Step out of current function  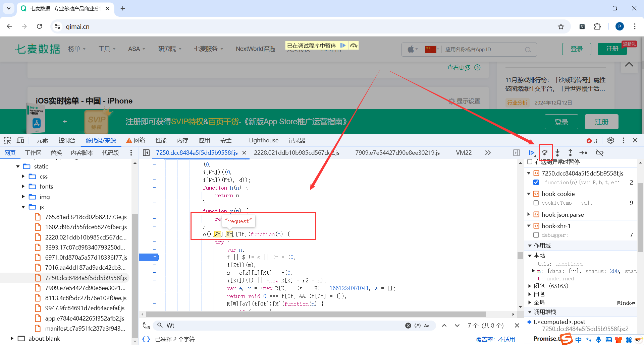point(570,153)
